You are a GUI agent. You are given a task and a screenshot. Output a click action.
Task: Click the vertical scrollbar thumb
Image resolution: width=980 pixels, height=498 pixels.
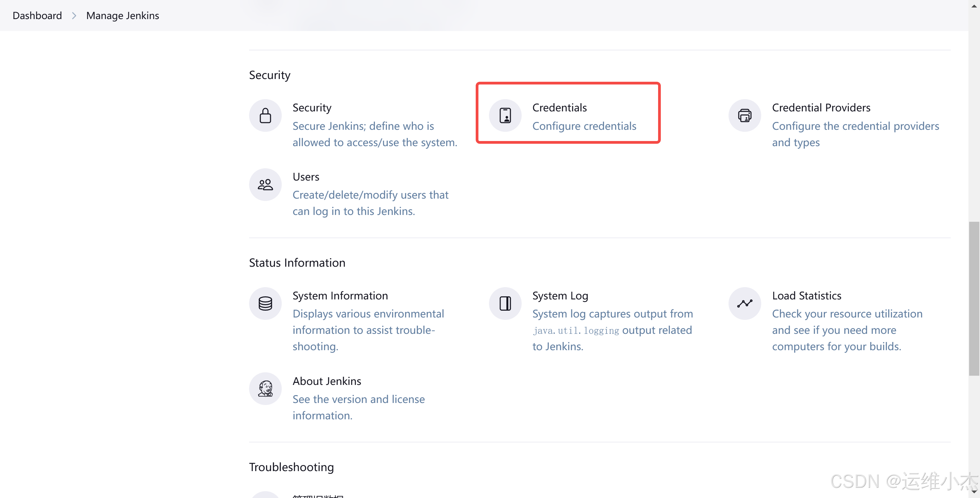[x=974, y=298]
